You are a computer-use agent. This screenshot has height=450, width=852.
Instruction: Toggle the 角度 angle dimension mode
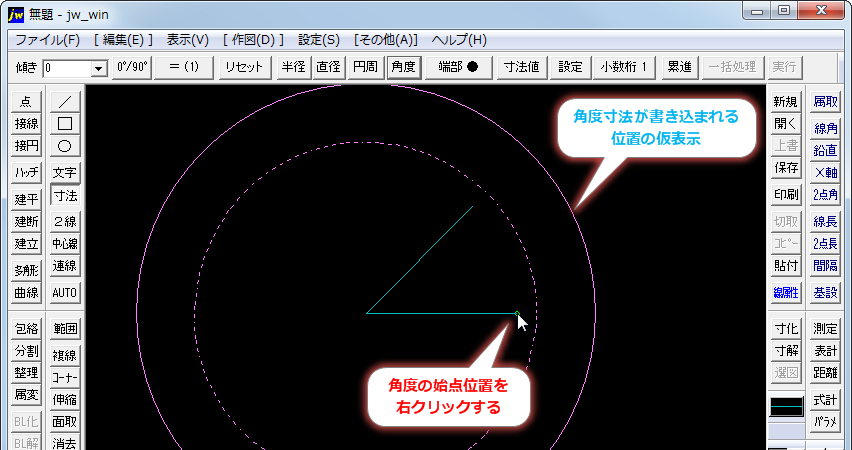click(403, 67)
